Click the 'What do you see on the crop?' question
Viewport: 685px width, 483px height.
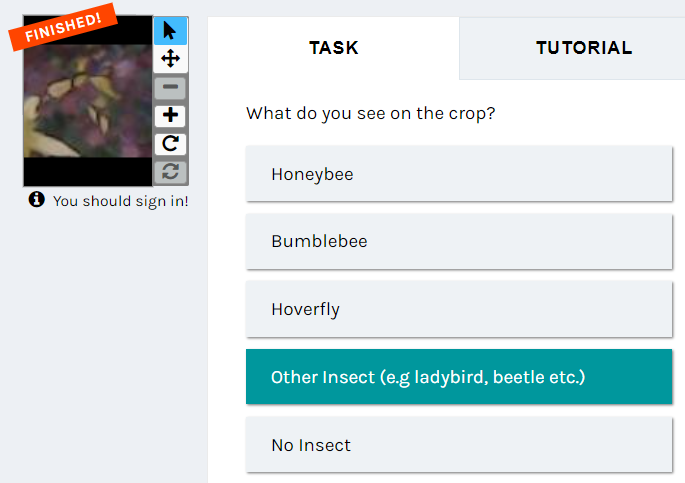tap(370, 114)
